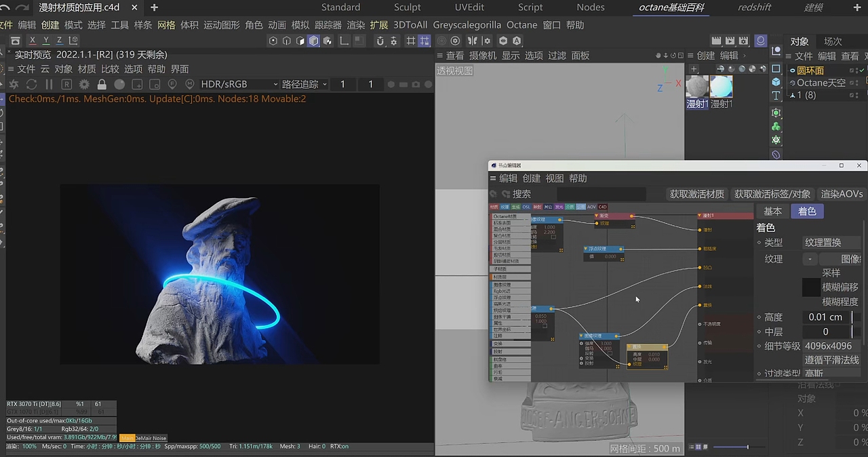Screen dimensions: 868x457
Task: Click the black texture preview swatch
Action: coord(811,287)
